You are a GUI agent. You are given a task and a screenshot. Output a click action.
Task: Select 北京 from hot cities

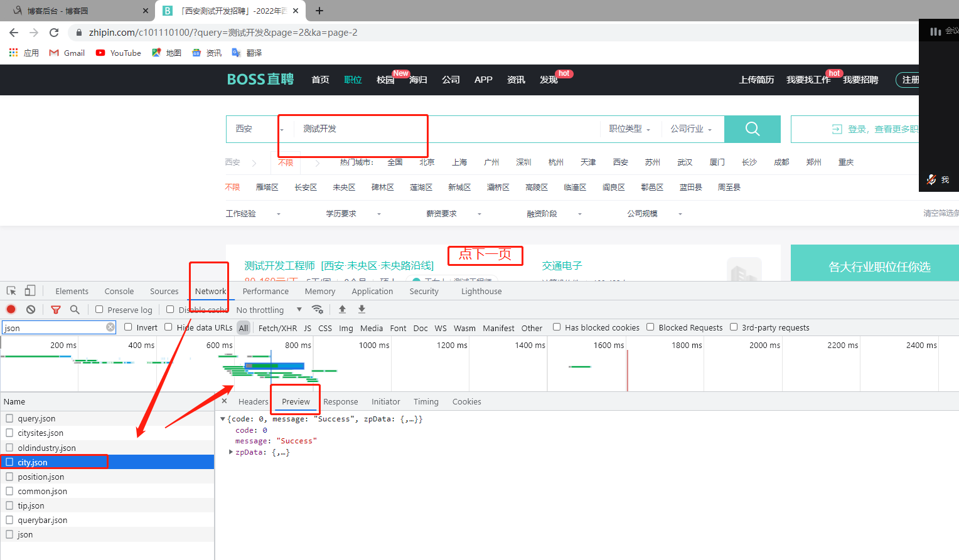pos(427,162)
